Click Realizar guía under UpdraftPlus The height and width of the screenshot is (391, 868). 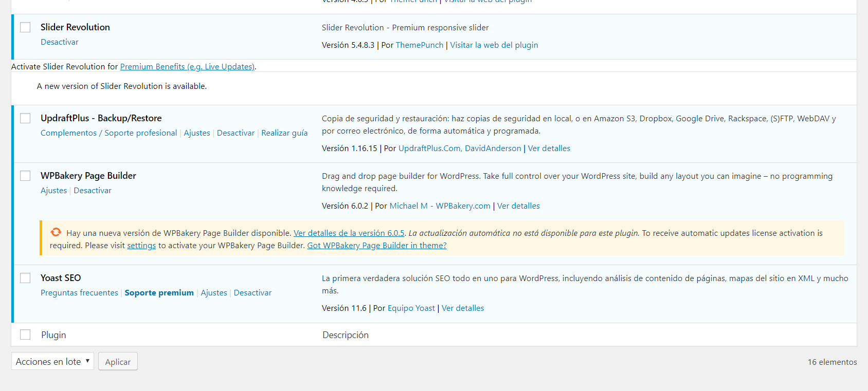pos(284,133)
